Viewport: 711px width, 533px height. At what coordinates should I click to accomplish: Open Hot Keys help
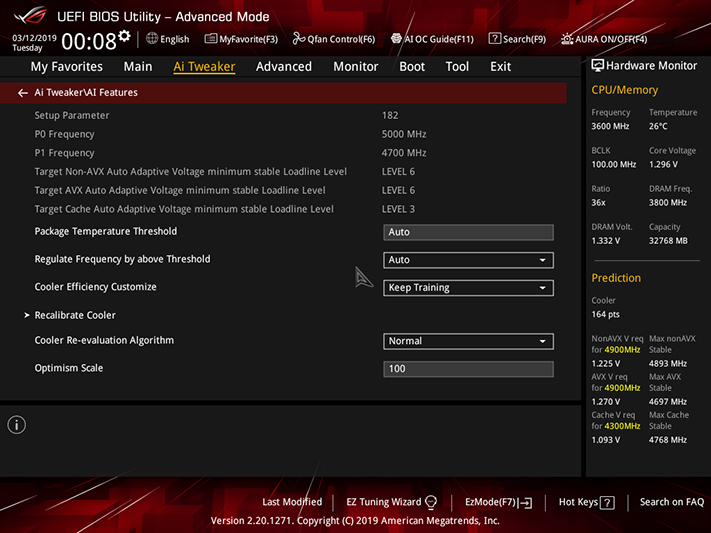click(587, 502)
